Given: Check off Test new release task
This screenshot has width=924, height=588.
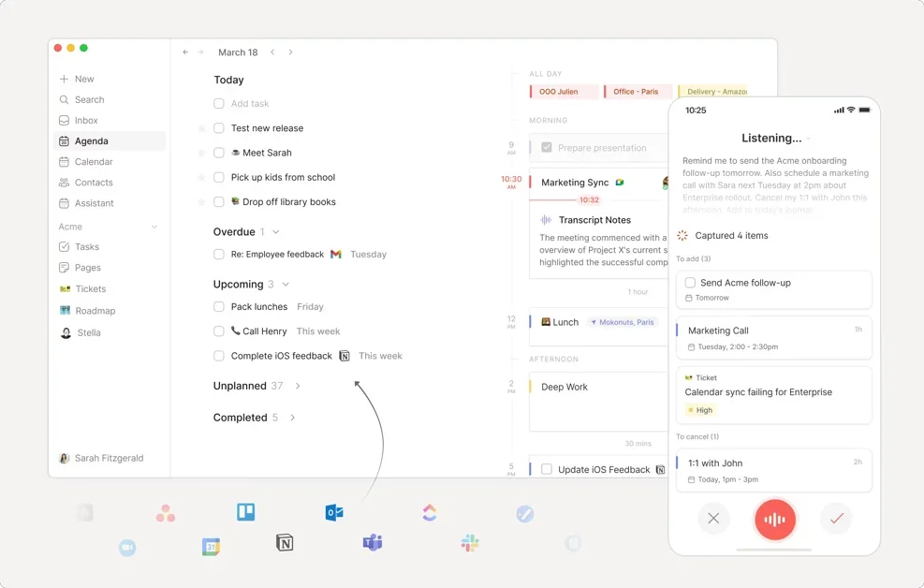Looking at the screenshot, I should [x=219, y=128].
